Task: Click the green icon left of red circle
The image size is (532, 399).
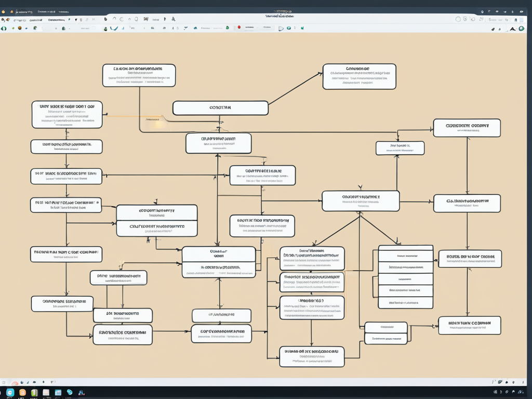Action: point(228,28)
